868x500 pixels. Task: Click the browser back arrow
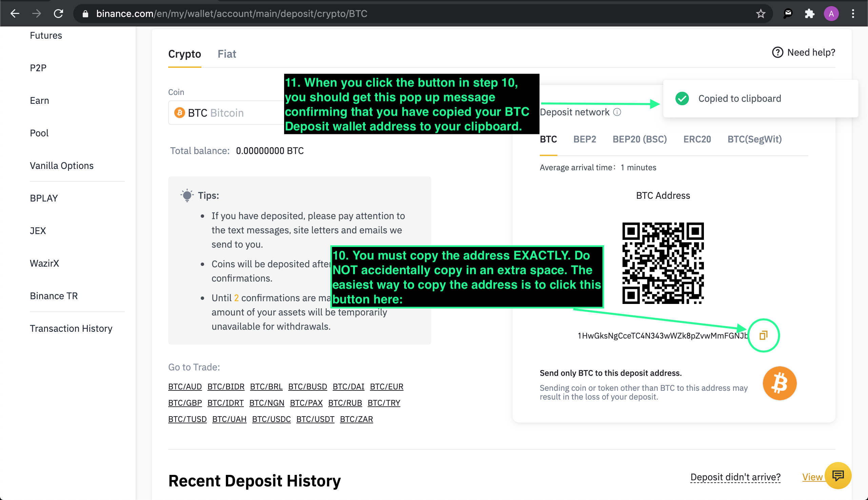15,13
